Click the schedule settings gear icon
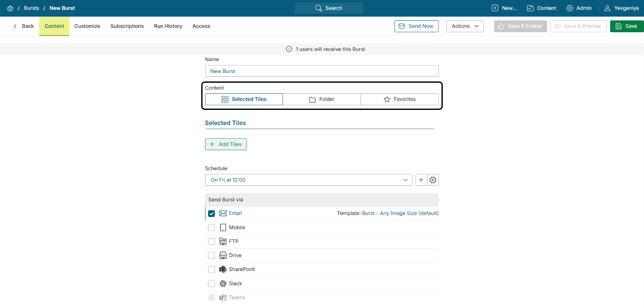The width and height of the screenshot is (644, 308). pos(433,180)
